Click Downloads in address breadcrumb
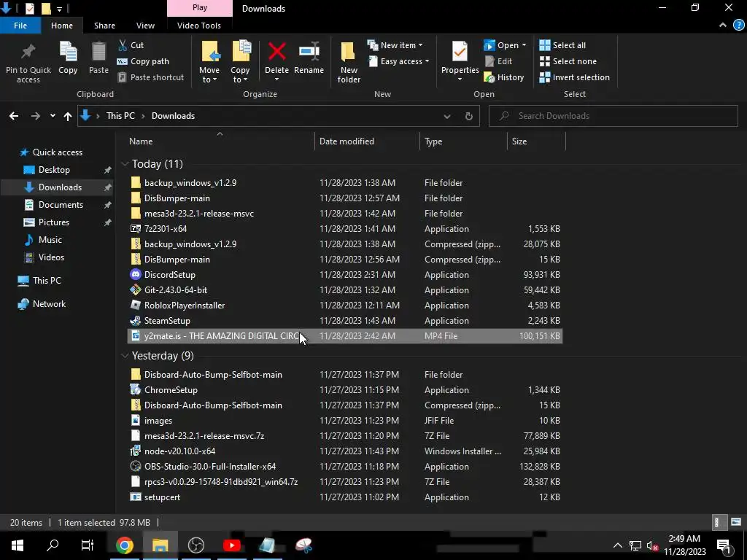The width and height of the screenshot is (747, 560). 173,116
